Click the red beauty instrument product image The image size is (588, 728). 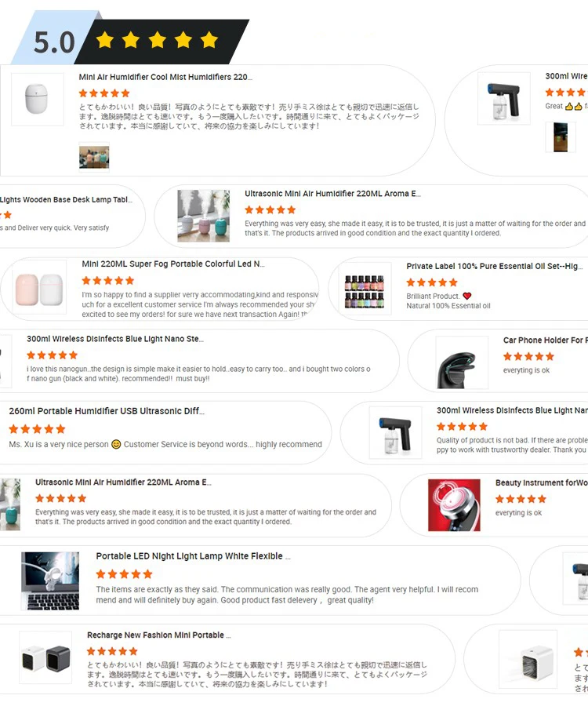454,505
